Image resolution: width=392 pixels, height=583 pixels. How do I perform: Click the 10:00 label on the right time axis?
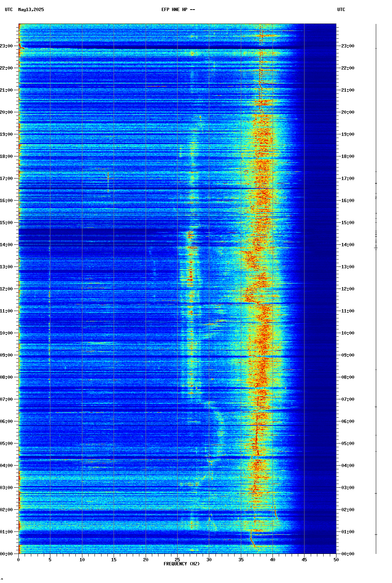[x=348, y=333]
